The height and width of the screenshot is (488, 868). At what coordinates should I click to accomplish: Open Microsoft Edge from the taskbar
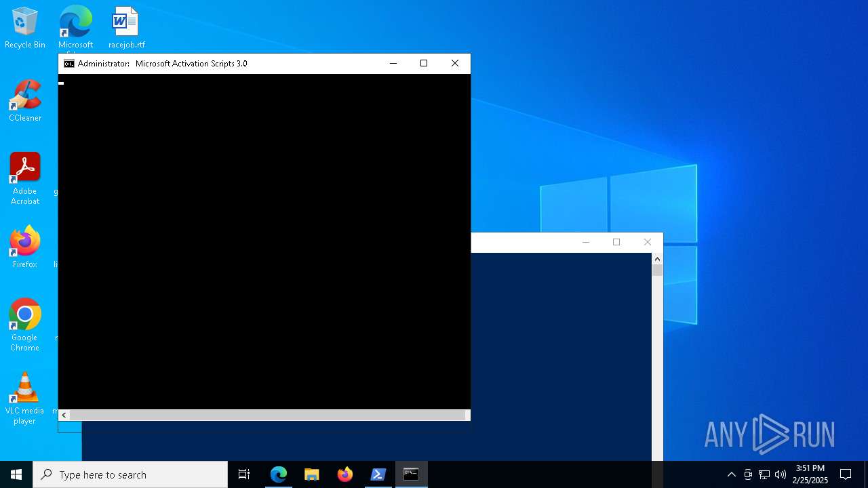[x=279, y=474]
